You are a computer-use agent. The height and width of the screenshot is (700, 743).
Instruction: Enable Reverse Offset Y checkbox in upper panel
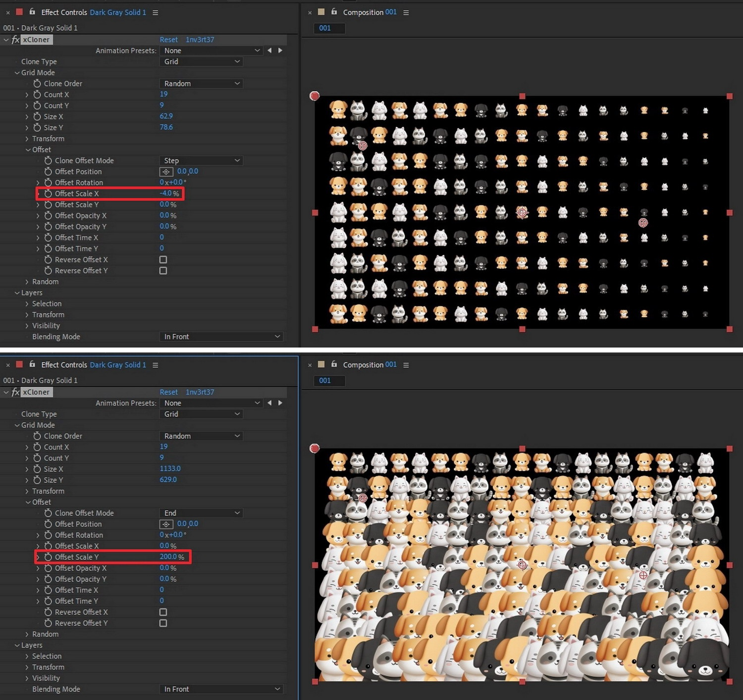163,271
